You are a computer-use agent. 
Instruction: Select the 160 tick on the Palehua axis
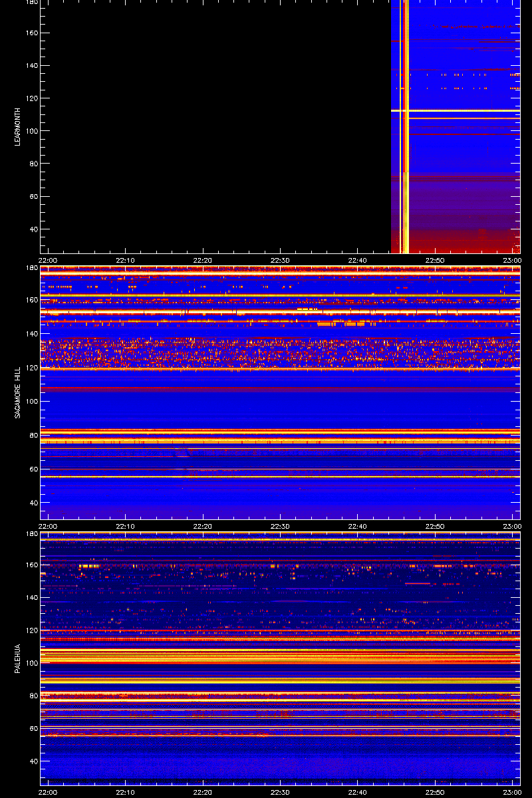point(31,565)
